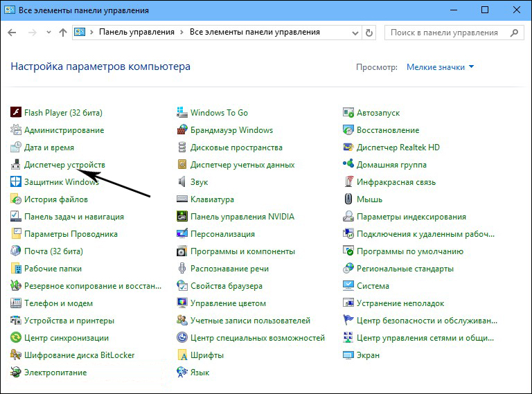Open Подключения к удаленным рабочим столам link
This screenshot has height=394, width=532.
(x=425, y=234)
